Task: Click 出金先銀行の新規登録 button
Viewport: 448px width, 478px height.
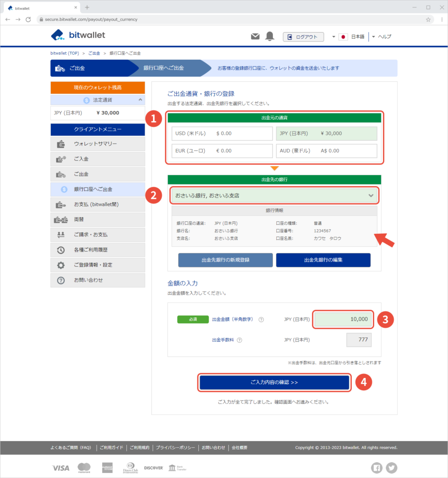Action: (x=225, y=260)
